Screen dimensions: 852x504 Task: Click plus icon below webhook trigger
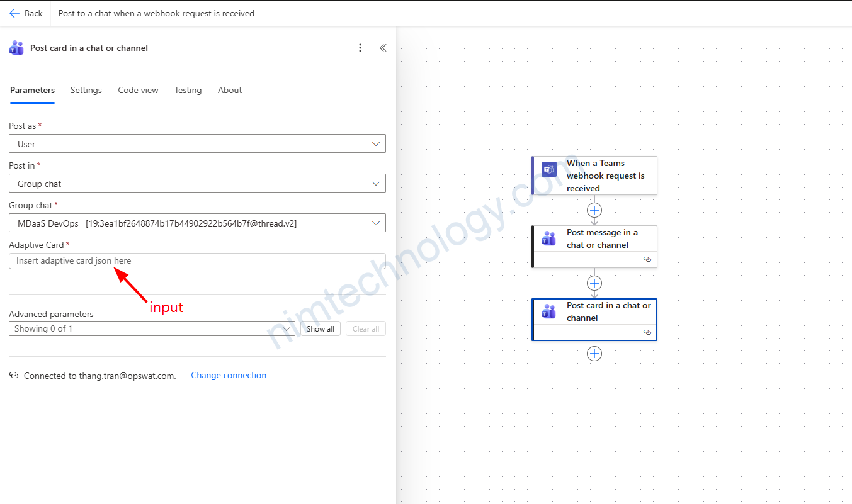[594, 210]
